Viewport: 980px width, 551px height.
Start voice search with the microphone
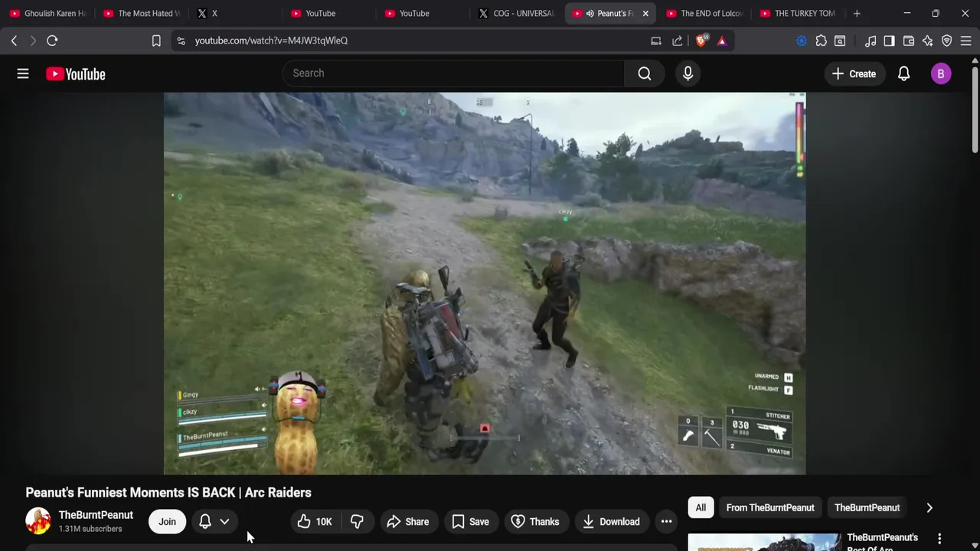point(688,73)
